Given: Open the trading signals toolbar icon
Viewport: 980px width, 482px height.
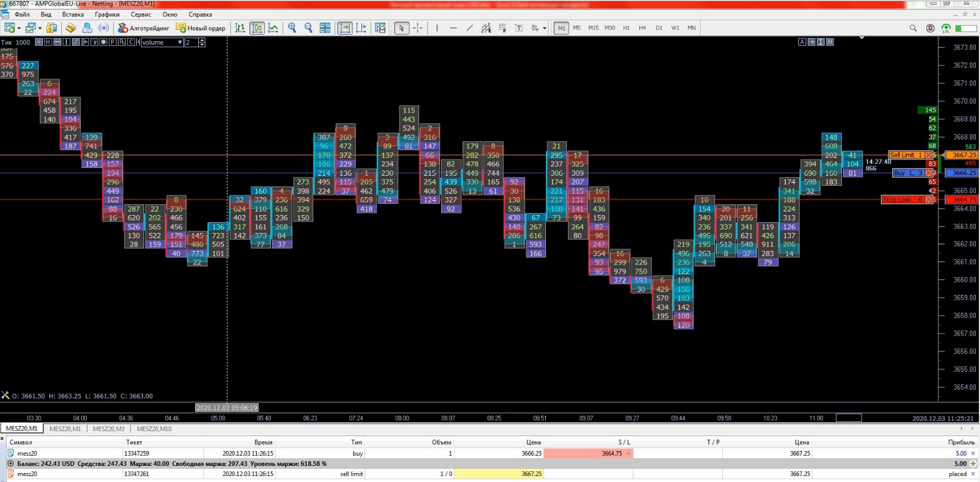Looking at the screenshot, I should click(x=104, y=28).
